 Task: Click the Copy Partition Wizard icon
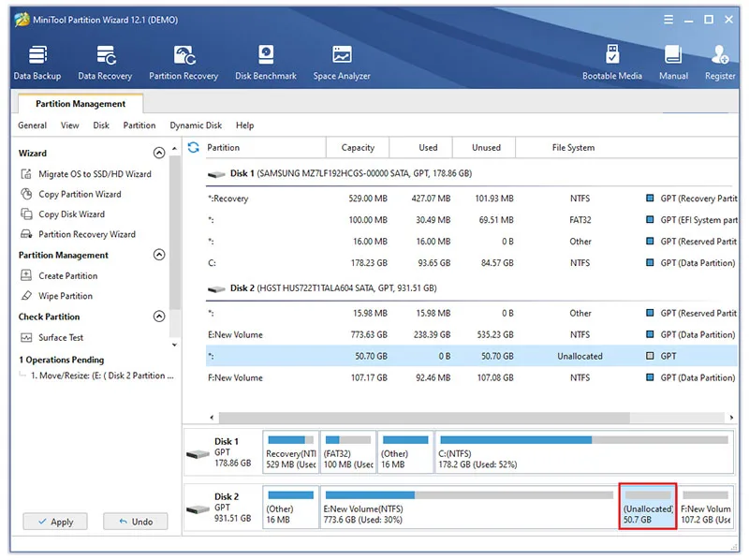26,194
